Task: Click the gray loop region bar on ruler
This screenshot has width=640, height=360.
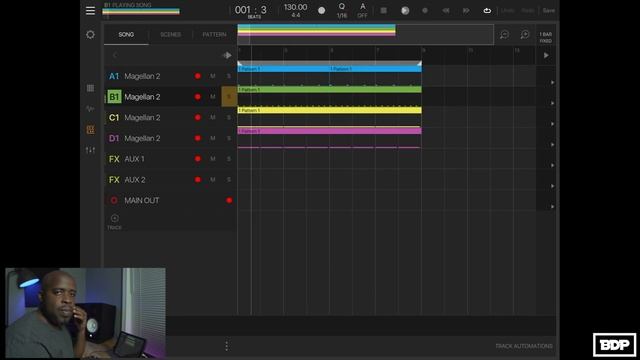Action: coord(329,63)
